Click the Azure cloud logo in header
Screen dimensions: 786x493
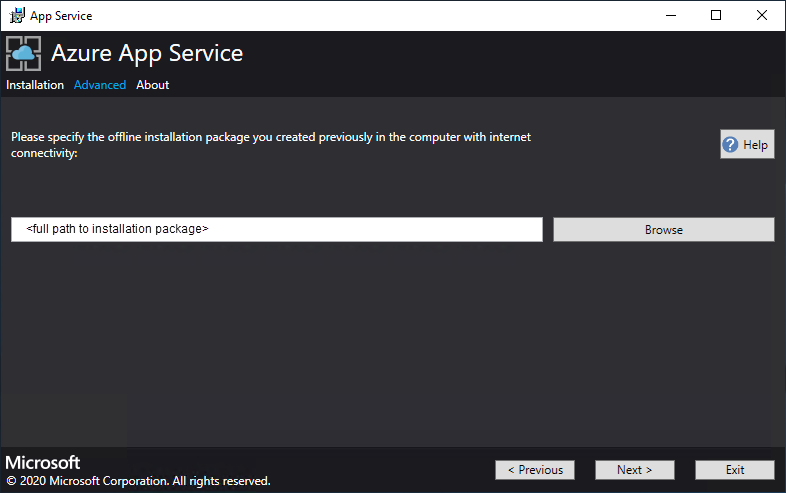(24, 54)
